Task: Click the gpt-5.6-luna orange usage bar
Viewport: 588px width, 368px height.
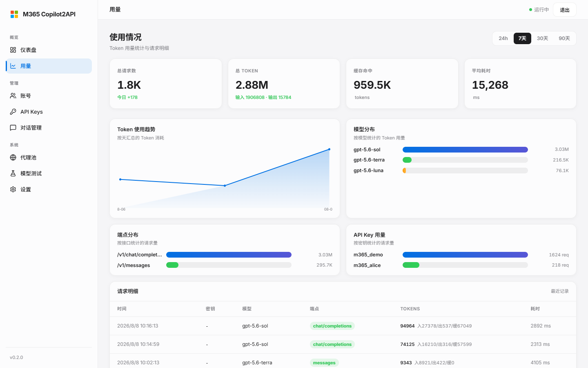Action: (404, 171)
